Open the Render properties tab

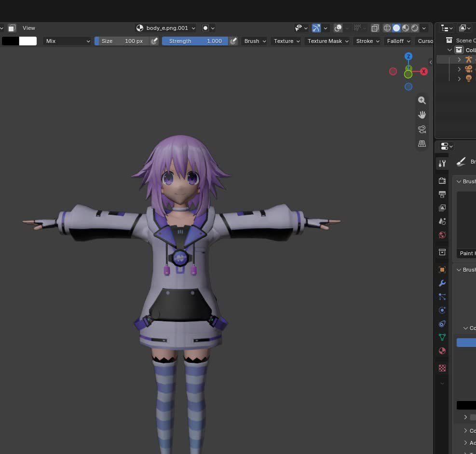coord(442,181)
